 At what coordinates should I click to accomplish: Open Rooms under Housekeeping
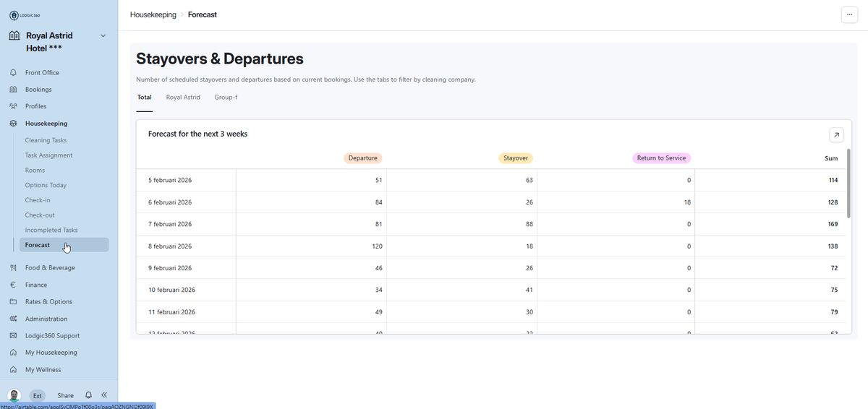coord(35,171)
